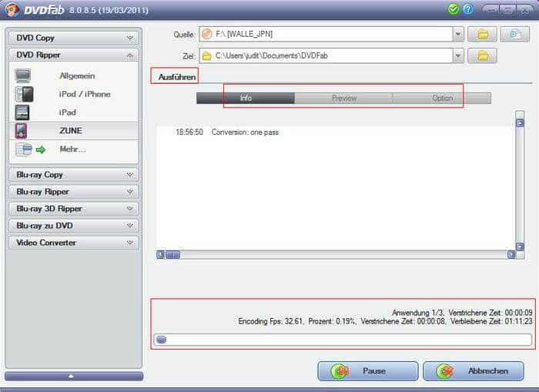Click 'Anwendung 1/3' status text
539x392 pixels.
pyautogui.click(x=417, y=313)
